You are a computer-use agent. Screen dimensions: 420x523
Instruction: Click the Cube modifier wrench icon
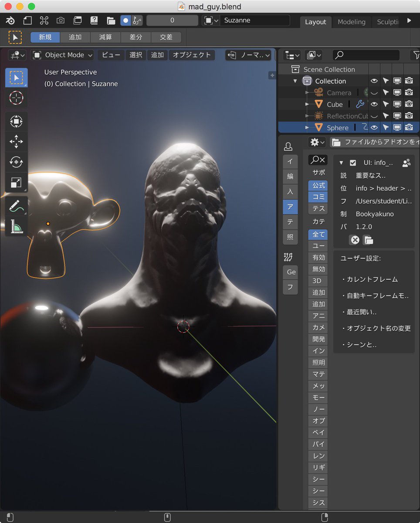[360, 104]
